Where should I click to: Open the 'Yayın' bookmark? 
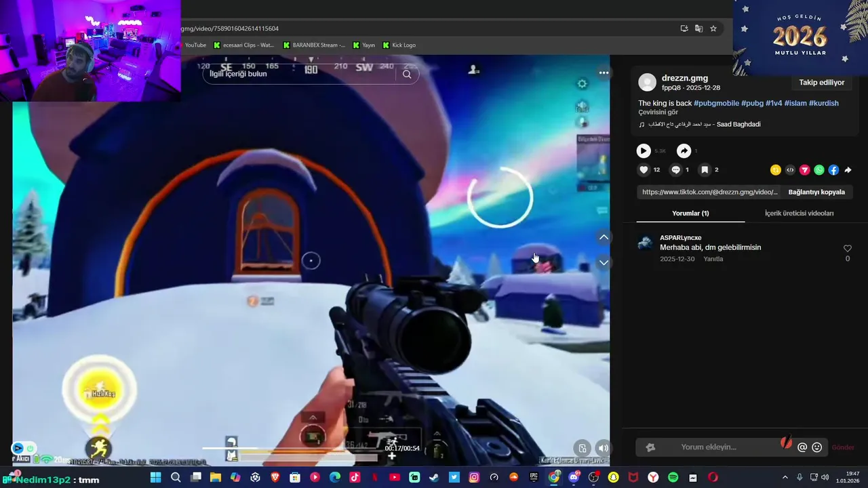pos(363,45)
